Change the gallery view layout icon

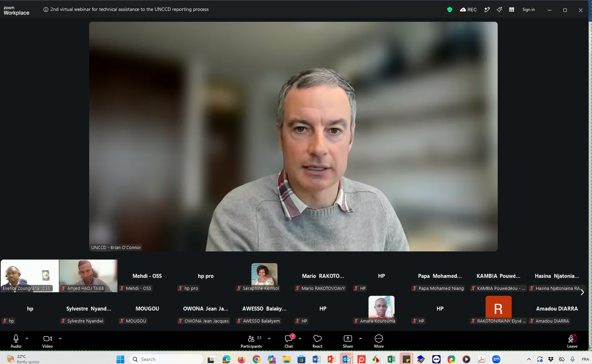[511, 10]
